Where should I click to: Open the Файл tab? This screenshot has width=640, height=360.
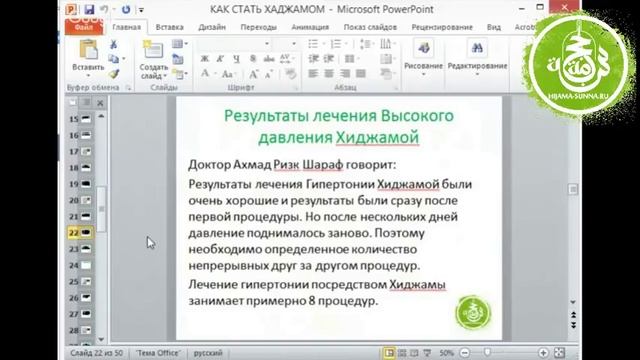pos(84,27)
